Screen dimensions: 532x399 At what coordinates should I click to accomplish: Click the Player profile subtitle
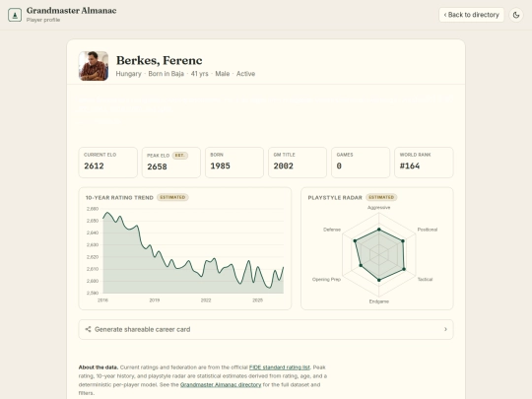pos(43,20)
